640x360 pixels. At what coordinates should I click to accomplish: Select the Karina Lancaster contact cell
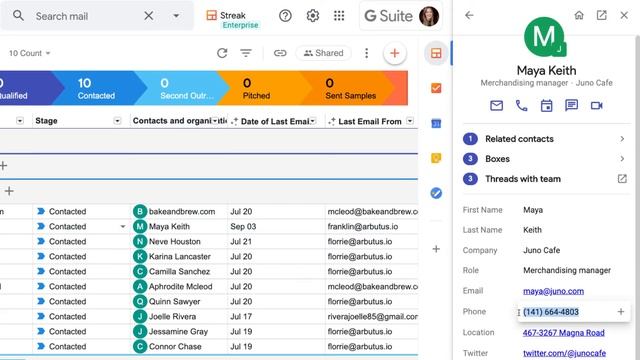point(178,256)
